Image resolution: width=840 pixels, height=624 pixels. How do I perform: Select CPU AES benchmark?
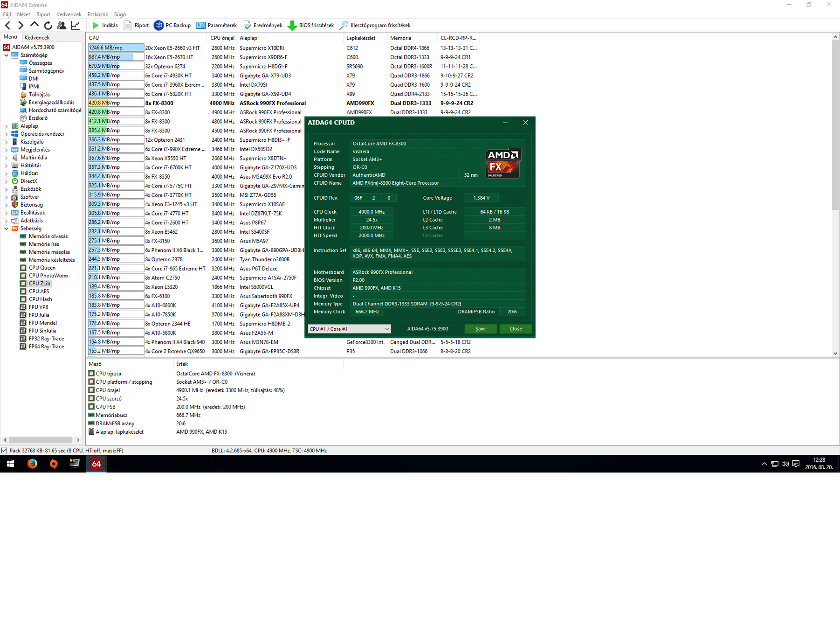point(39,291)
